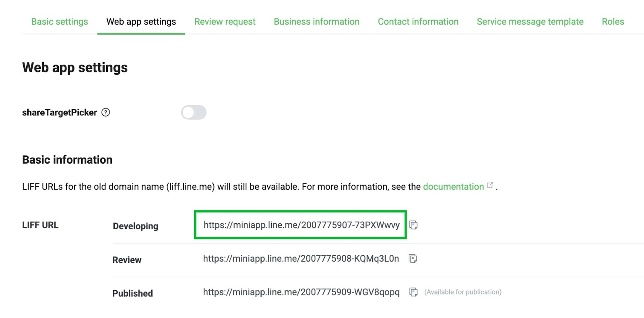Click the shareTargetPicker help question mark icon

coord(105,112)
